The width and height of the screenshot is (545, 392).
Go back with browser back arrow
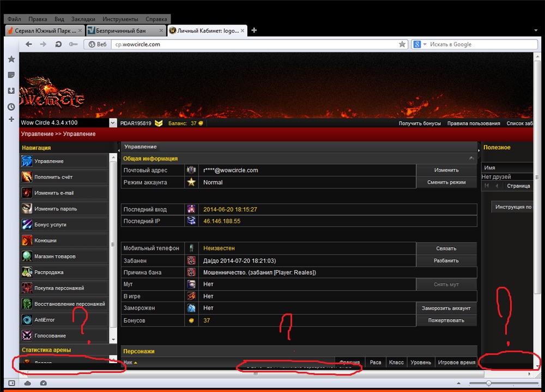point(29,44)
